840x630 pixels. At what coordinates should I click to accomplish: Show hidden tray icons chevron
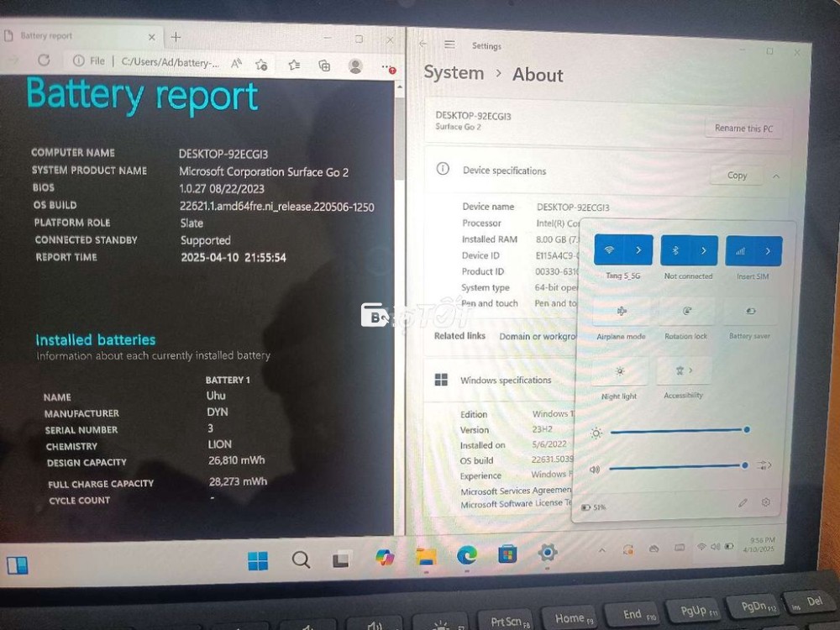pos(601,549)
